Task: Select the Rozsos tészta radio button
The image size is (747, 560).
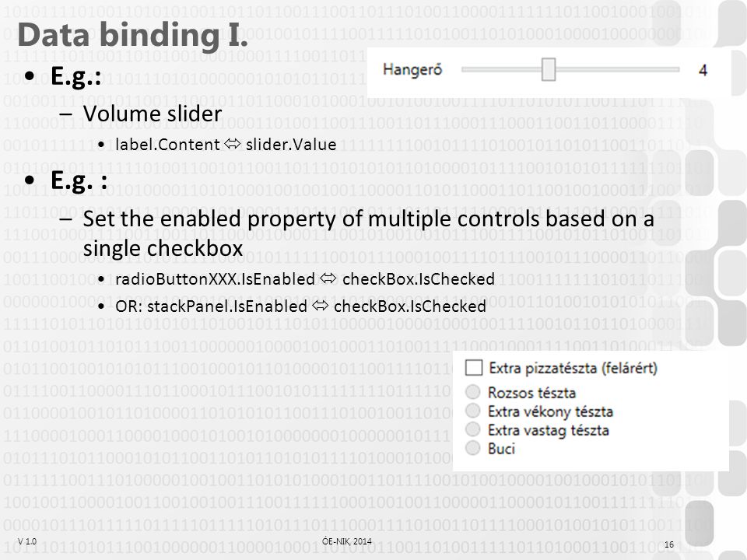Action: [x=472, y=392]
